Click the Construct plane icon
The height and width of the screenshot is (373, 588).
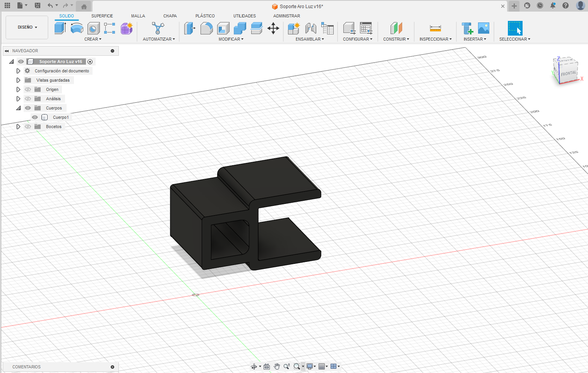pos(396,28)
